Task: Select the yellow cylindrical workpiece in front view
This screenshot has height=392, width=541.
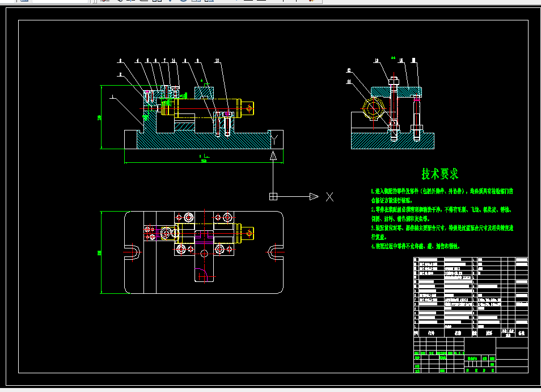Action: [x=207, y=108]
